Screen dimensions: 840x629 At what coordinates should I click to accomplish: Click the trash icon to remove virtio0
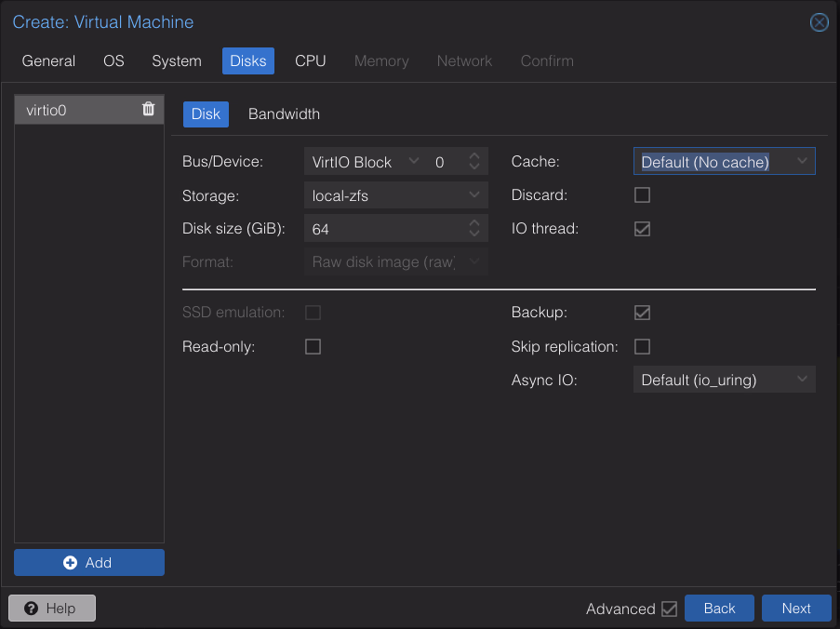click(x=147, y=109)
